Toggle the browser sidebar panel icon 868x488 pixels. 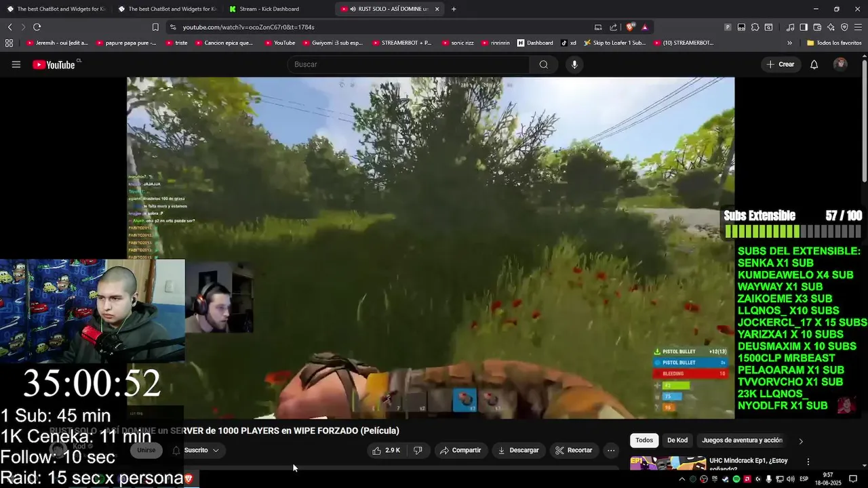(x=804, y=27)
